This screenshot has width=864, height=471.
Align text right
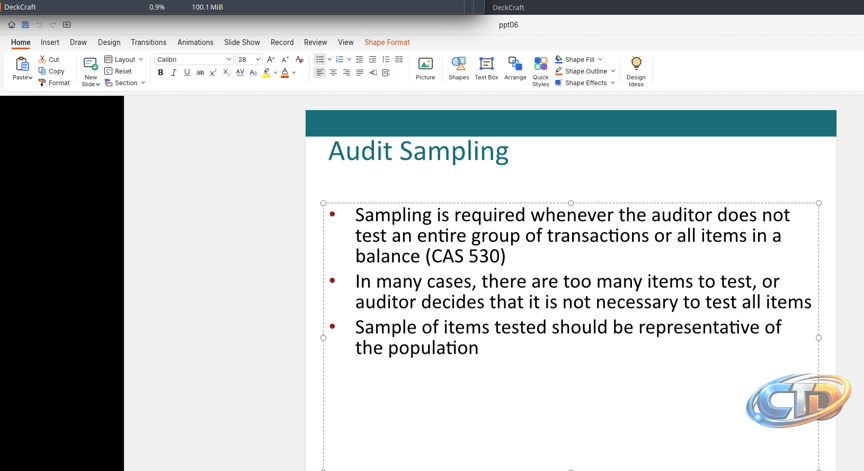click(346, 73)
